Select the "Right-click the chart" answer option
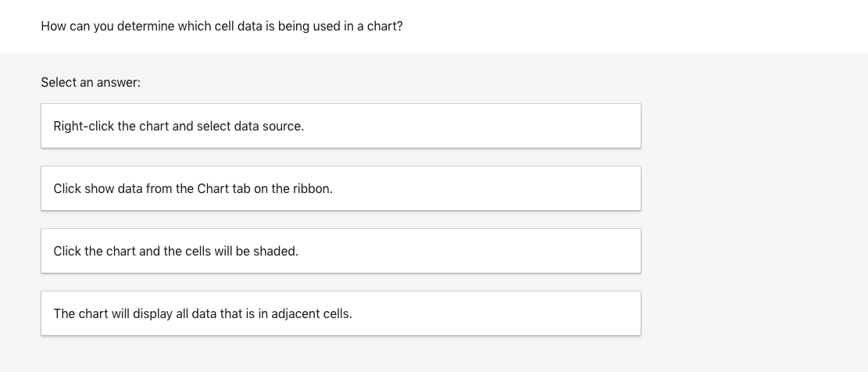This screenshot has width=868, height=372. coord(341,126)
